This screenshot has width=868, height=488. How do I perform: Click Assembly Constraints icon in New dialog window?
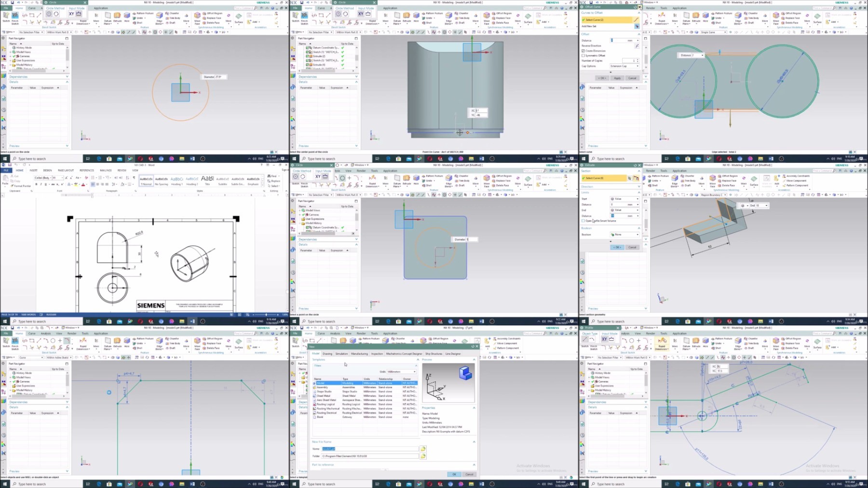pos(495,338)
